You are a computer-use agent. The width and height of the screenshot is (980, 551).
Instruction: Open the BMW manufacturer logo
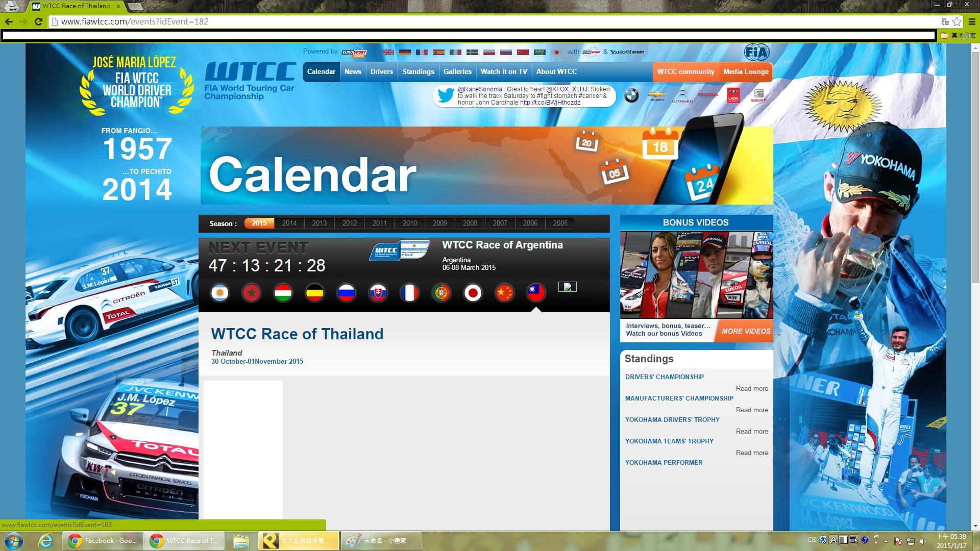click(631, 95)
